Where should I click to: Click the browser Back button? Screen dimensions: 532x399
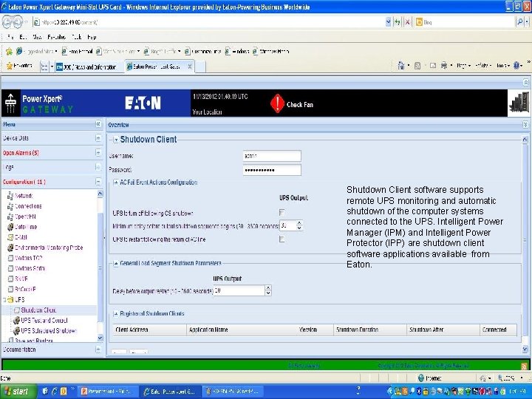[8, 22]
